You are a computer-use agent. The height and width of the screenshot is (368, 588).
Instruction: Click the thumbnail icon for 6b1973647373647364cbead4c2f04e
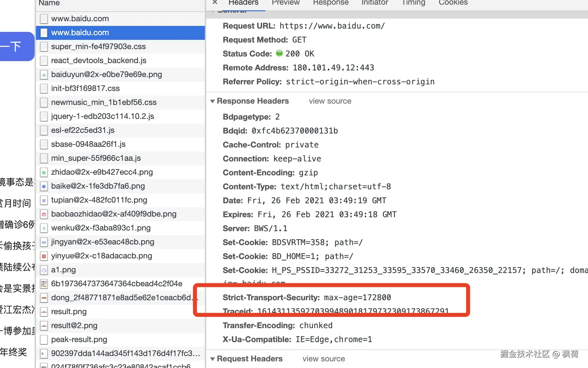point(44,284)
